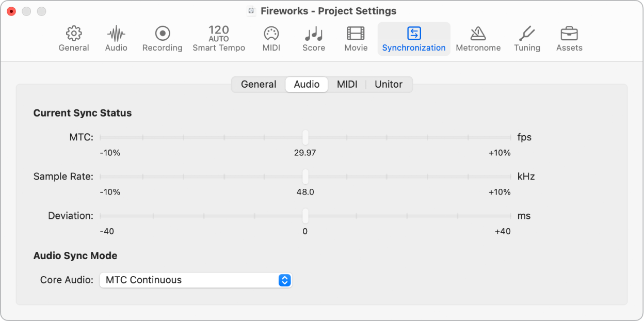Select the Synchronization settings icon
The height and width of the screenshot is (321, 644).
click(x=413, y=39)
